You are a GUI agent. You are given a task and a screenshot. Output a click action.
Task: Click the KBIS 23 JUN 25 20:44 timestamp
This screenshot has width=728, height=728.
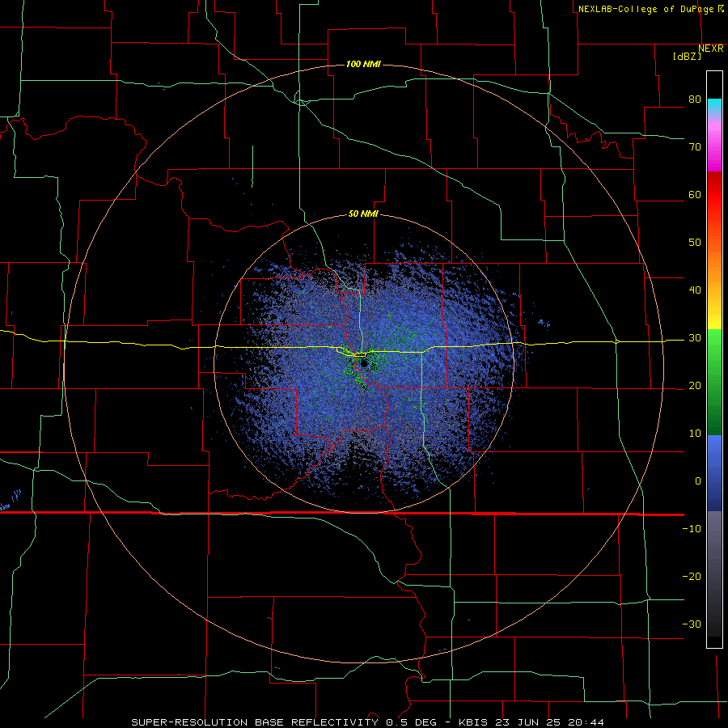coord(531,722)
